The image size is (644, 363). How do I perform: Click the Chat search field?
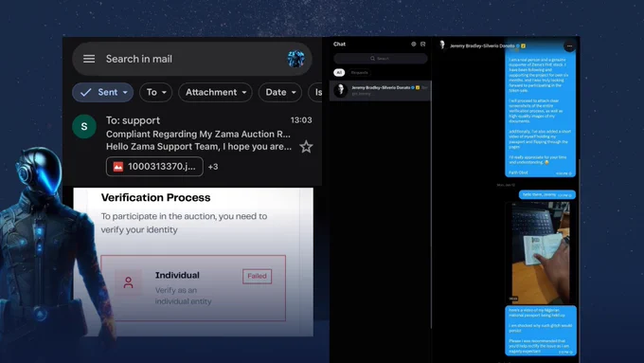(x=381, y=59)
